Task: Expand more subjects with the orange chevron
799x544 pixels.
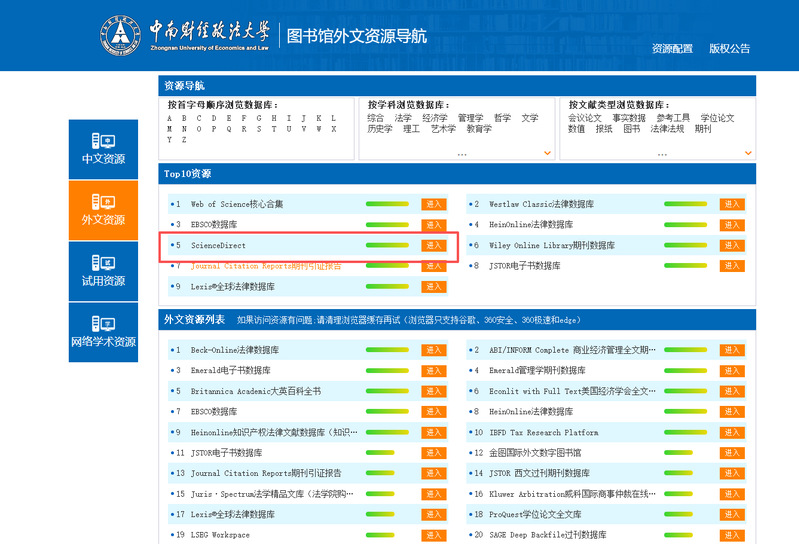Action: click(x=547, y=153)
